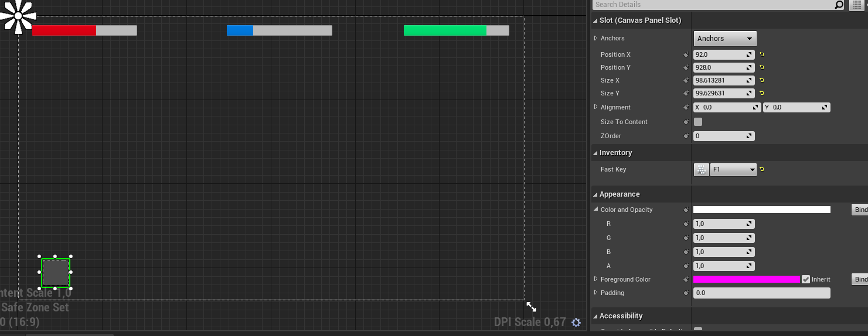The width and height of the screenshot is (868, 336).
Task: Add keyframe icon for Size To Content
Action: pyautogui.click(x=686, y=122)
